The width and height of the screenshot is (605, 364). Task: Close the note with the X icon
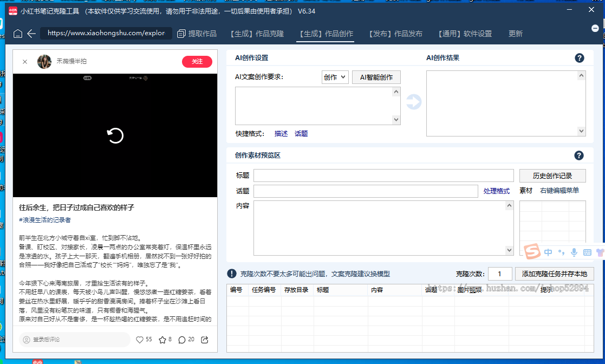pos(25,62)
